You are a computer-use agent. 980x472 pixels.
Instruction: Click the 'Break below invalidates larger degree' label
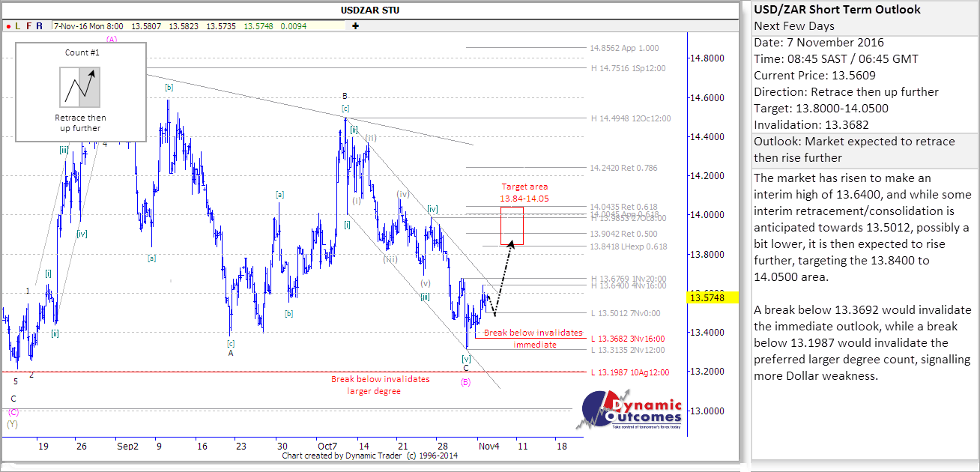(381, 384)
